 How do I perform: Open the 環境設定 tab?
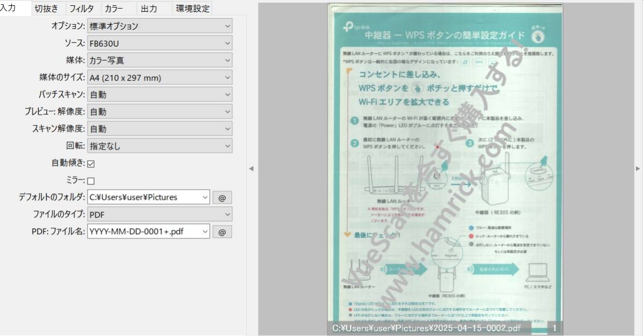(x=193, y=8)
